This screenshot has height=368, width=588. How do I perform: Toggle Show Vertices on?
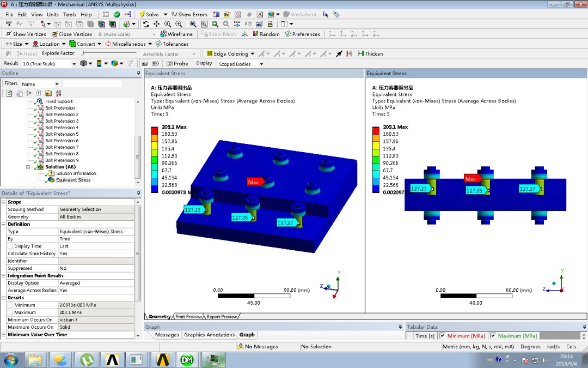(26, 34)
